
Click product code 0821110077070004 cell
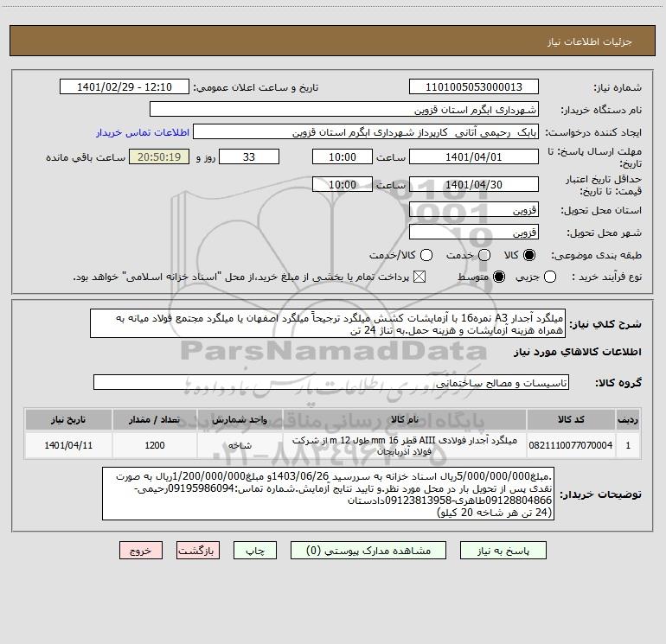571,445
